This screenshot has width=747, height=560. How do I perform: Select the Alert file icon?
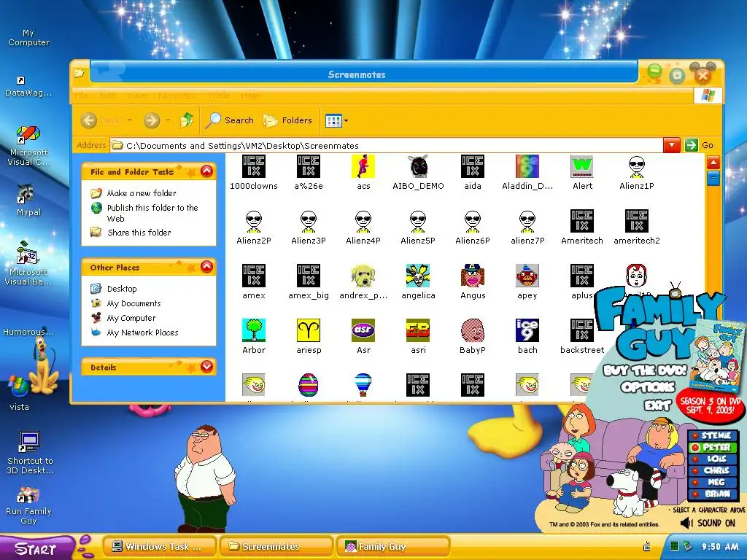point(582,172)
